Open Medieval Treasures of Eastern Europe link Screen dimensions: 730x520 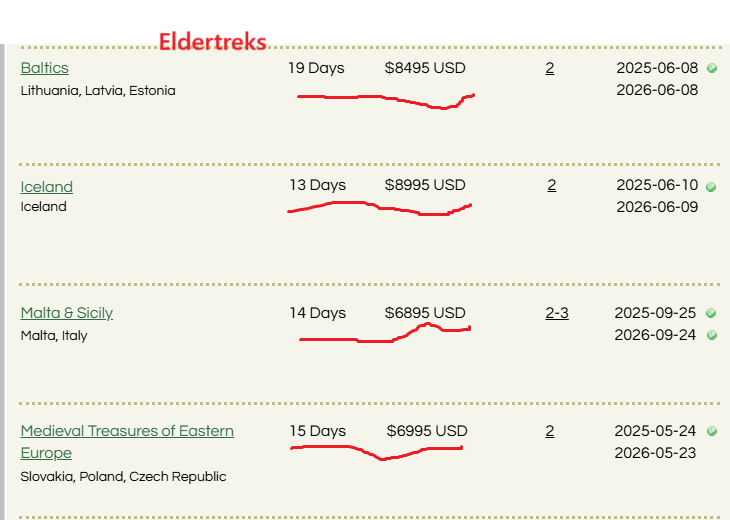[127, 442]
